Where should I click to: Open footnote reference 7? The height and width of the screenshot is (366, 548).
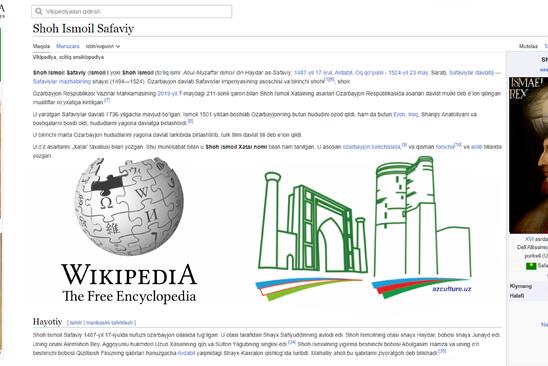[107, 100]
